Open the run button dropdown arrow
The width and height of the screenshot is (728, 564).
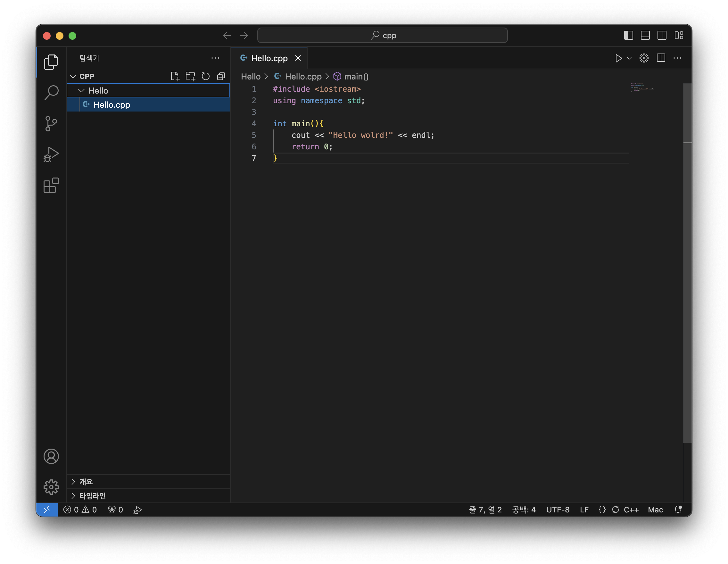tap(629, 58)
